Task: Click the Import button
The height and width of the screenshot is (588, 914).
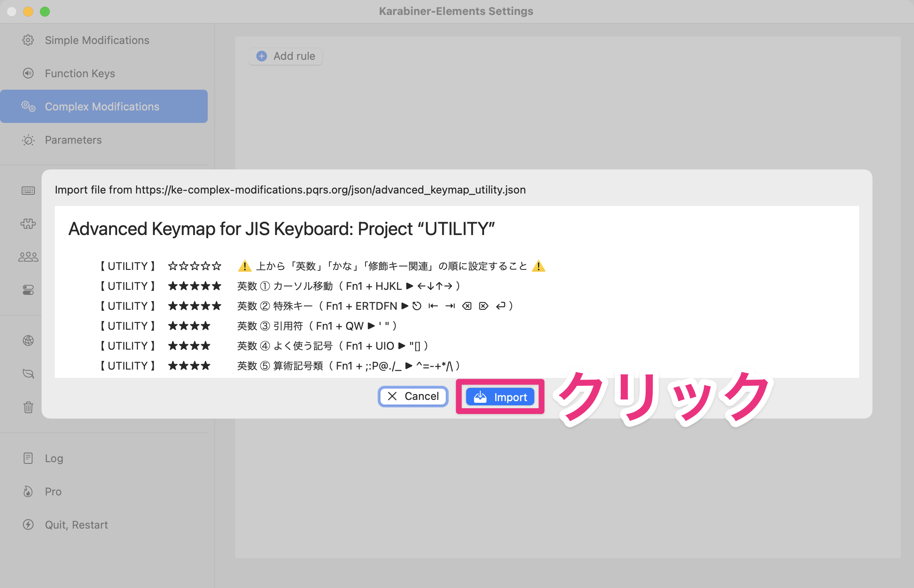Action: (x=500, y=397)
